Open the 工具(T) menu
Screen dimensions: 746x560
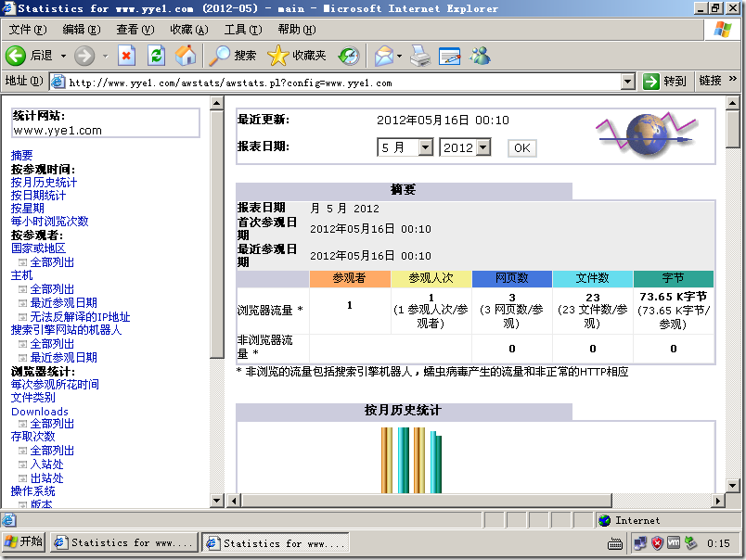tap(243, 30)
